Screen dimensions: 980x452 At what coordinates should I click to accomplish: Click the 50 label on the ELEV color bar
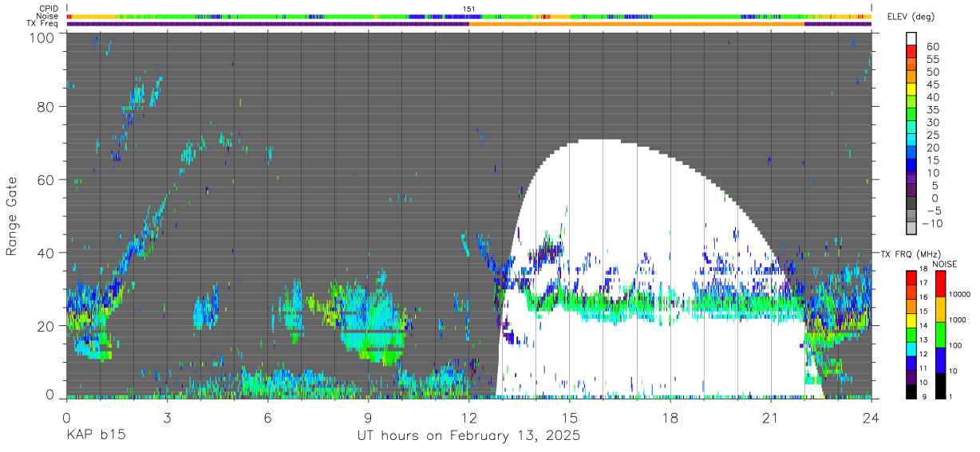[x=932, y=72]
